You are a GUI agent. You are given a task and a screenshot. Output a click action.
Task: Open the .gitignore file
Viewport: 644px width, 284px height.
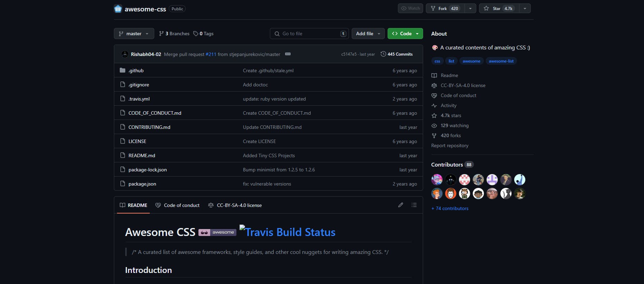click(139, 85)
